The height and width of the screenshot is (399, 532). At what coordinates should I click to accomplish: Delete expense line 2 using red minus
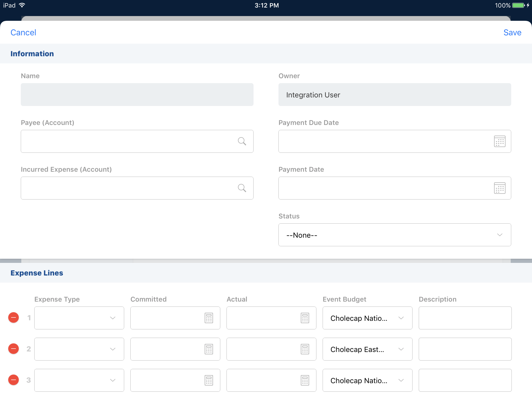[x=14, y=349]
